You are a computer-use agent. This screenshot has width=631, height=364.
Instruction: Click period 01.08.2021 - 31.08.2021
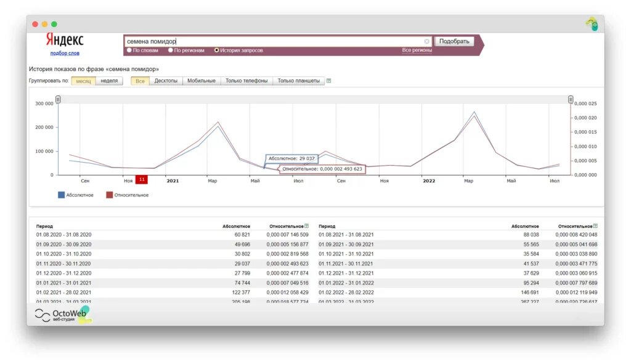[346, 235]
